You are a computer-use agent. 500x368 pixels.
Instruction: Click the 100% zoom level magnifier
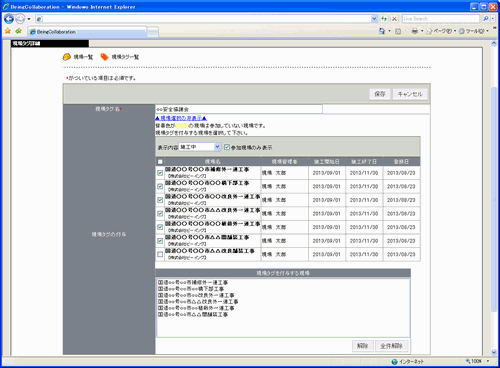pyautogui.click(x=468, y=361)
